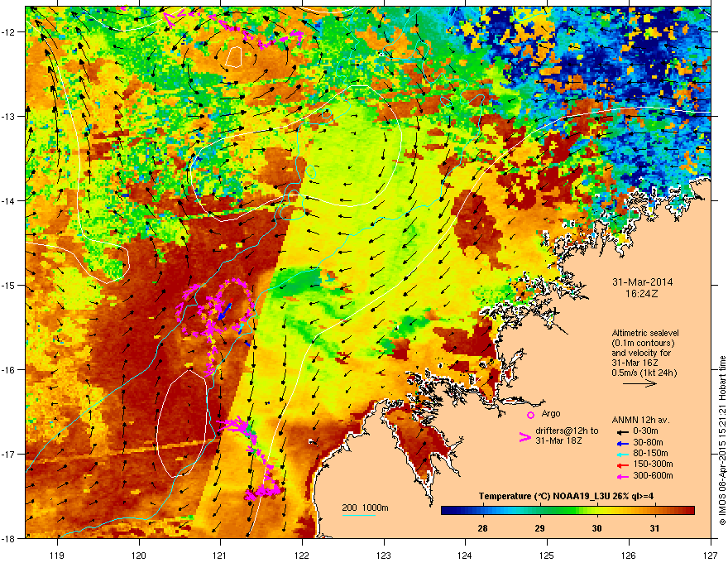Image resolution: width=728 pixels, height=563 pixels.
Task: Click the 16:24Z time label
Action: coord(642,294)
